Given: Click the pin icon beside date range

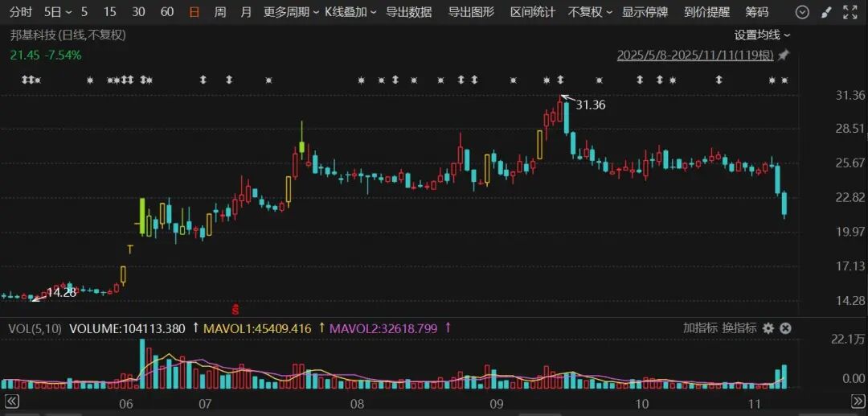Looking at the screenshot, I should 784,56.
